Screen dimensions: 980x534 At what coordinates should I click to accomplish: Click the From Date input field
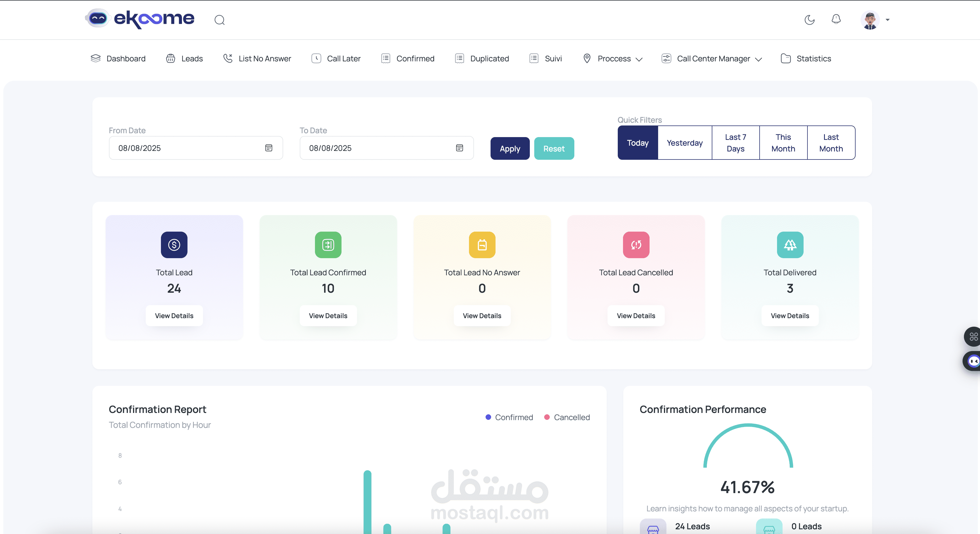[x=196, y=148]
